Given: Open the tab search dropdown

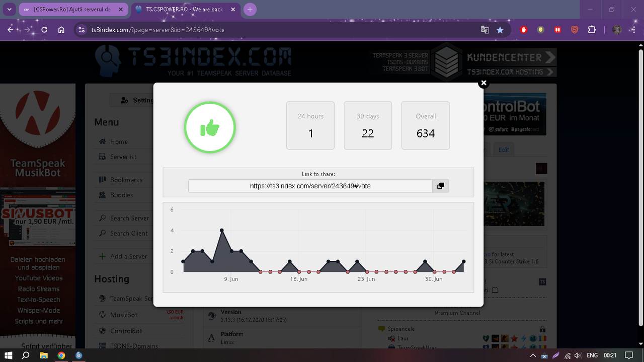Looking at the screenshot, I should pyautogui.click(x=9, y=9).
